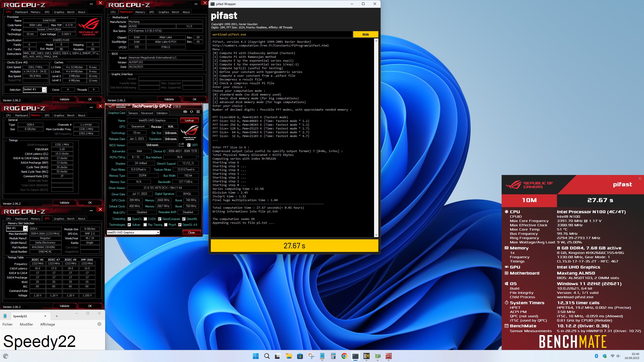Toggle the UEFI checkbox in GPU-Z

coord(189,145)
